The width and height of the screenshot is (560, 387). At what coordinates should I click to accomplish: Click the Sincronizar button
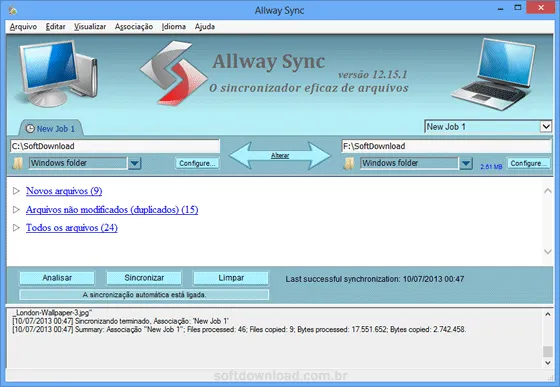pos(144,278)
